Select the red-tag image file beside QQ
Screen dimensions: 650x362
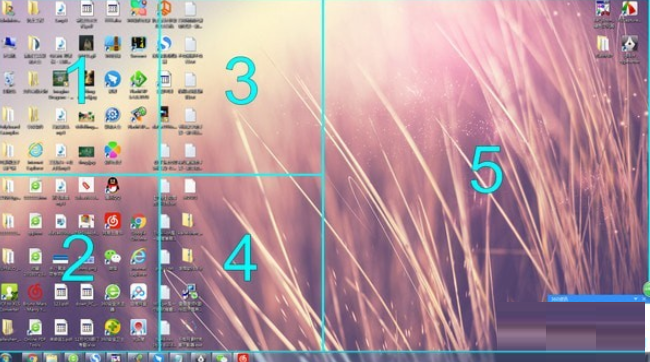pyautogui.click(x=86, y=186)
